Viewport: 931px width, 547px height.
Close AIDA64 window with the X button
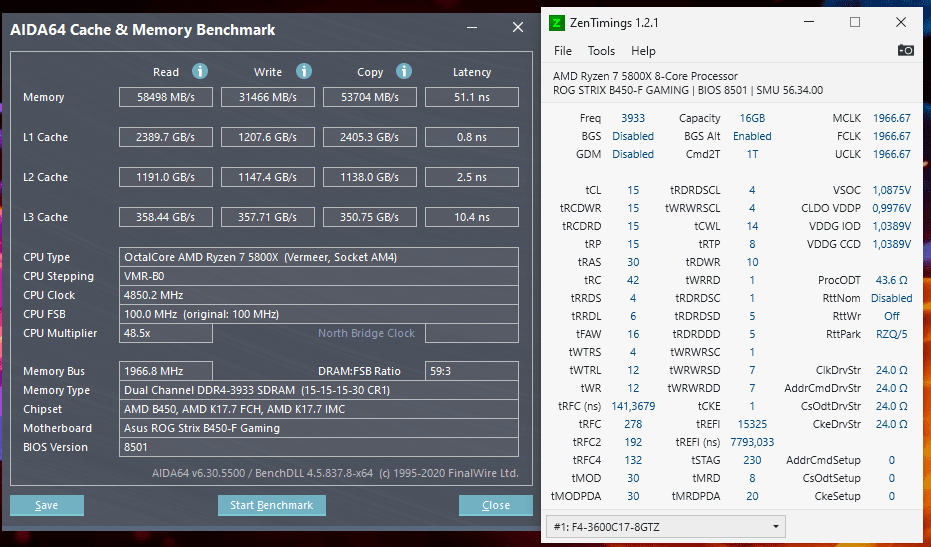[518, 27]
